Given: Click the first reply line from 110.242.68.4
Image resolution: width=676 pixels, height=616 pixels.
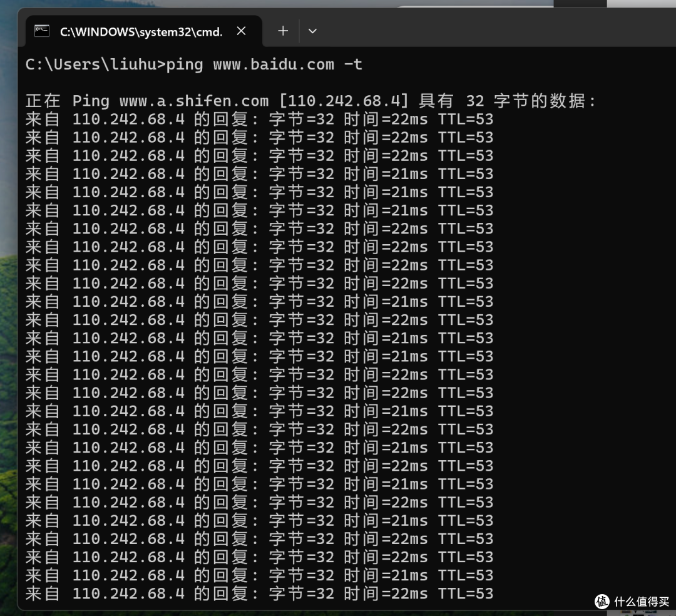Looking at the screenshot, I should [259, 120].
